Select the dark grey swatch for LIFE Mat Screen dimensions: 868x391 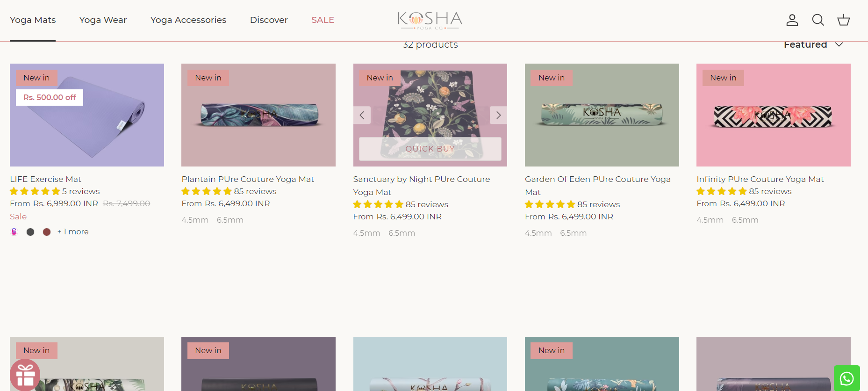pos(30,232)
